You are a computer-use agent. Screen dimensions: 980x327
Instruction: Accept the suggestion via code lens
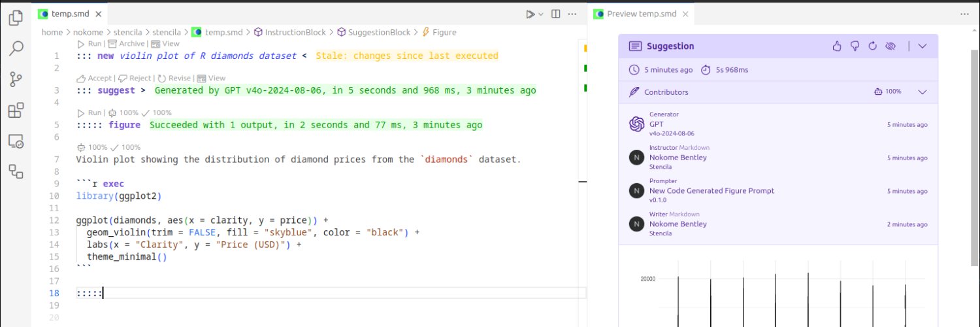(x=95, y=78)
